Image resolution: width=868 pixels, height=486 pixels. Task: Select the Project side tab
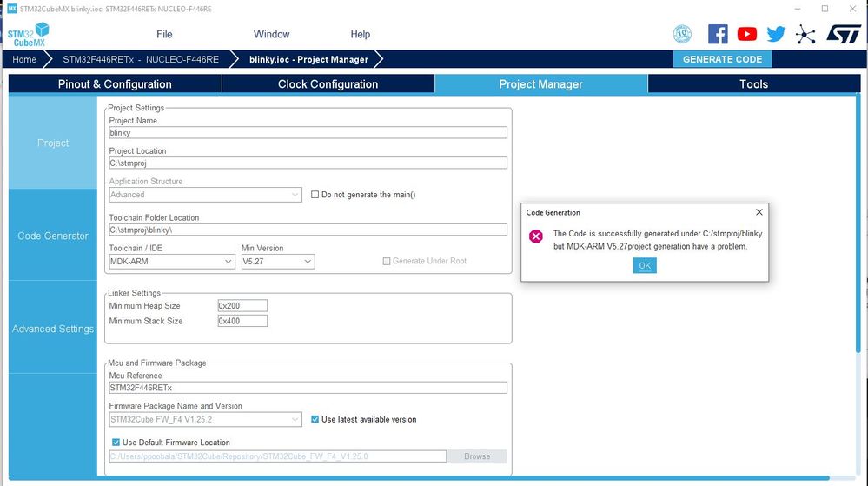(53, 143)
